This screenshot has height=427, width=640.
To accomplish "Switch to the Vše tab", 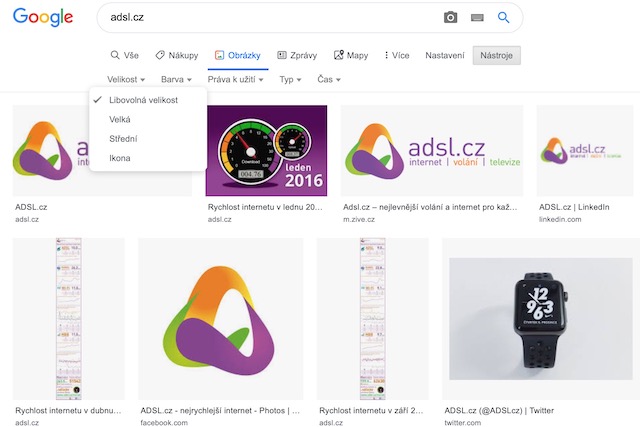I will coord(124,55).
